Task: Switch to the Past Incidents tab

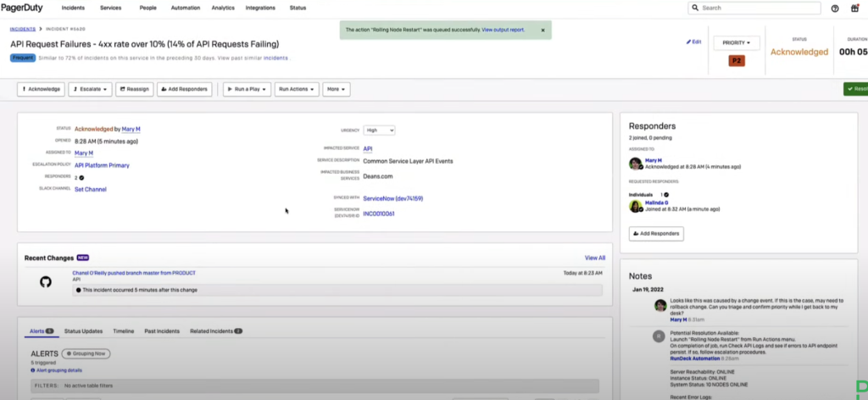Action: (162, 331)
